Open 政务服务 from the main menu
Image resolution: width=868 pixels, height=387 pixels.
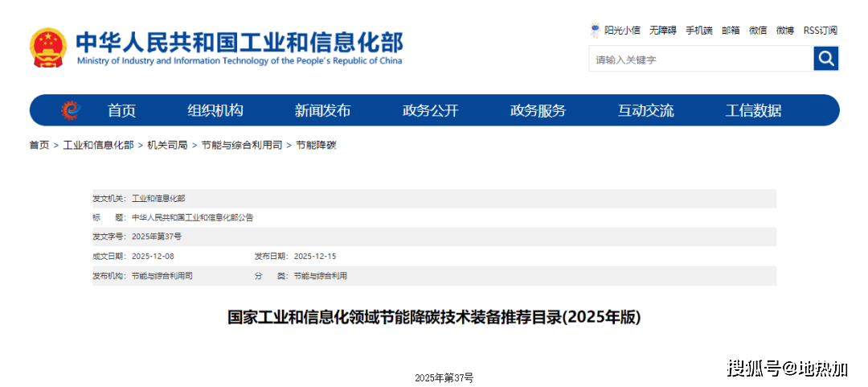(x=538, y=111)
